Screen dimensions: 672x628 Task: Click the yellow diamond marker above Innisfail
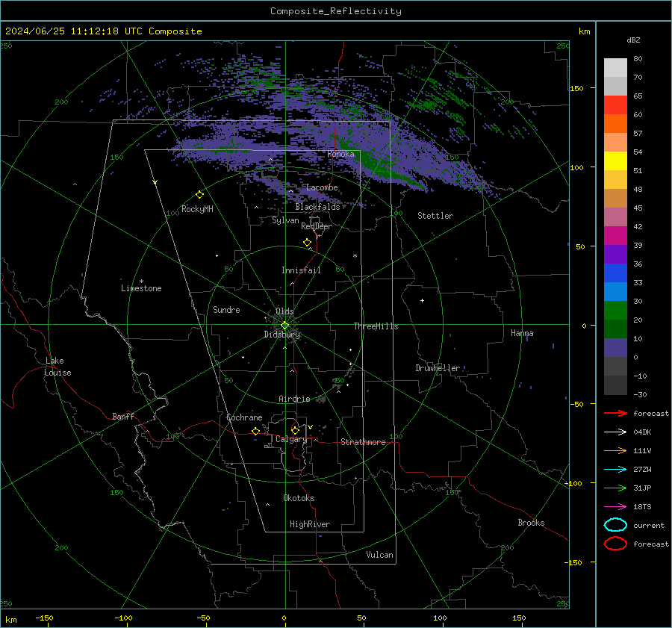[308, 243]
